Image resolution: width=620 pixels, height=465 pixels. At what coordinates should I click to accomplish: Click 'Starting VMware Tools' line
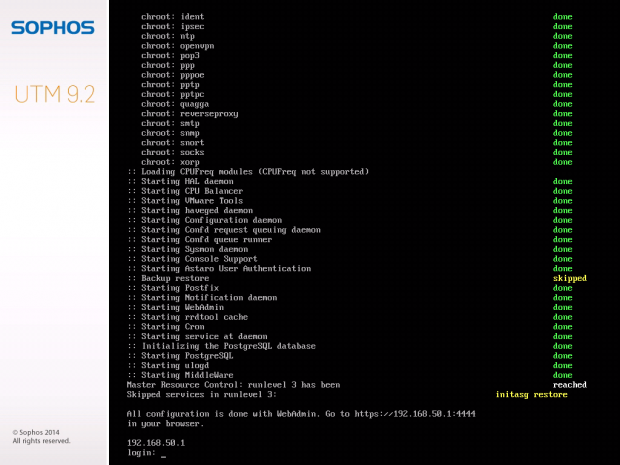185,201
